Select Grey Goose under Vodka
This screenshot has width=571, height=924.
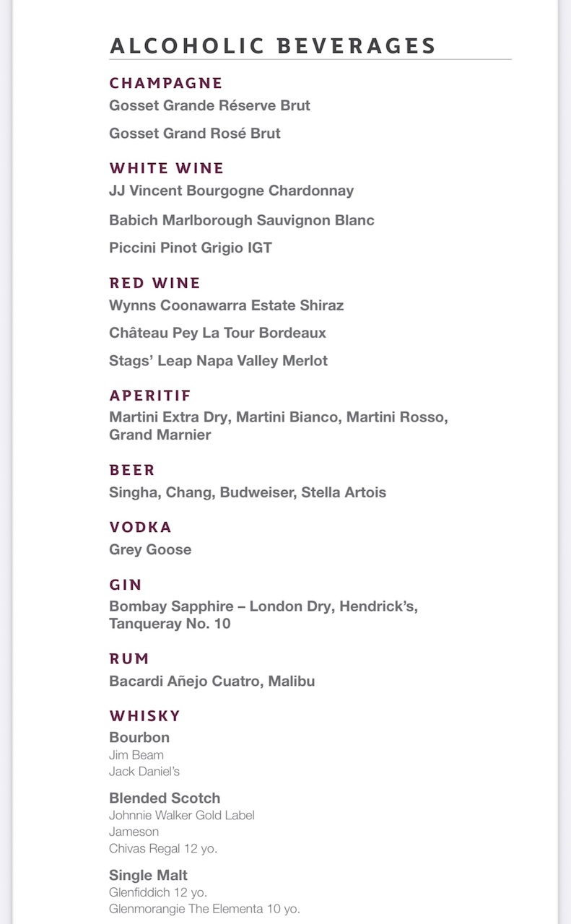point(150,549)
